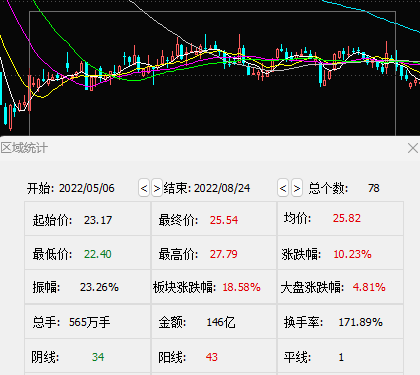The image size is (420, 375).
Task: Click 阳线 count 43
Action: [212, 357]
